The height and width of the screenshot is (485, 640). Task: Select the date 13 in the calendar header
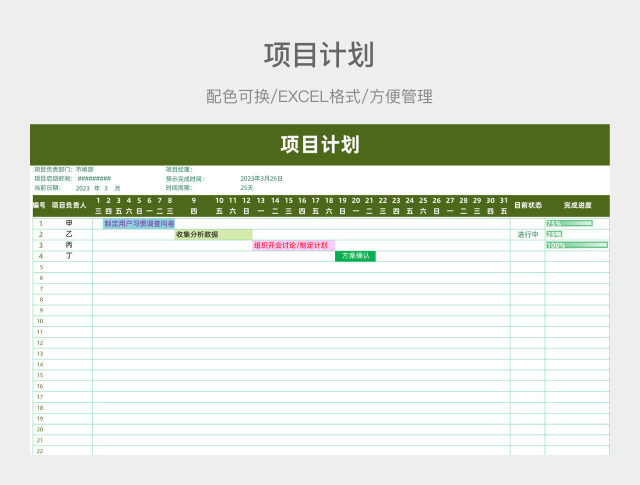point(260,200)
